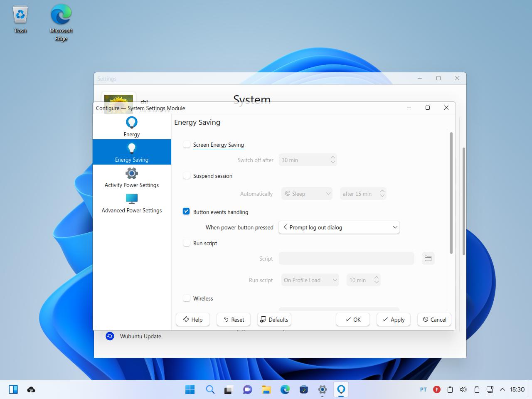Open Settings gear in taskbar
This screenshot has width=532, height=399.
(323, 389)
